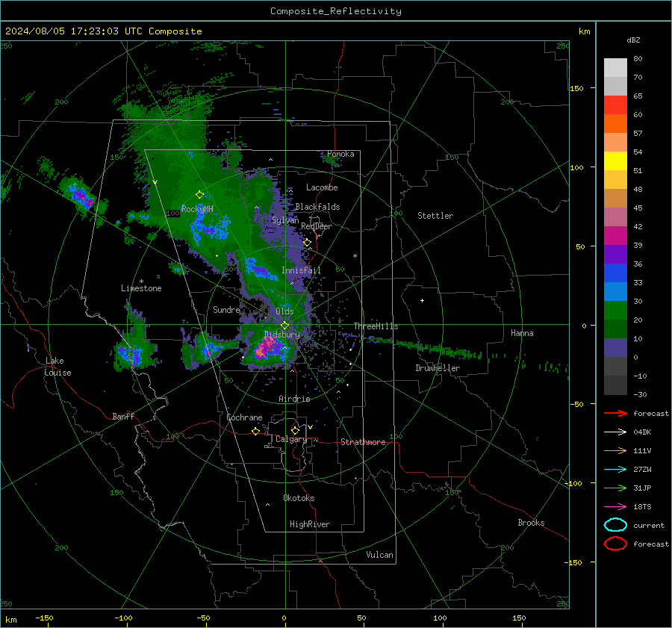Click the light gray swatch between 80 and 70 dBZ
The width and height of the screenshot is (672, 628).
pyautogui.click(x=615, y=68)
